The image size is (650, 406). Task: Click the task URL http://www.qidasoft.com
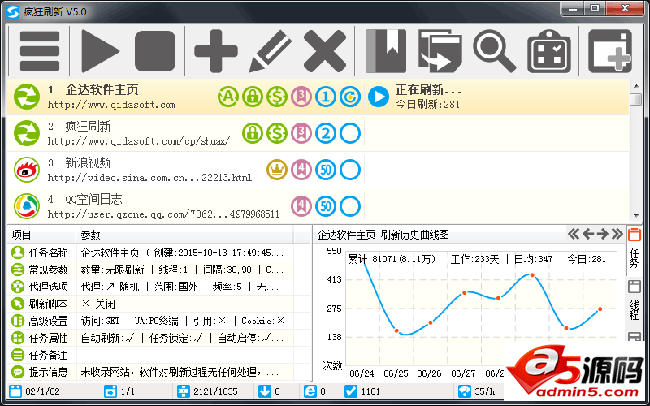coord(112,105)
